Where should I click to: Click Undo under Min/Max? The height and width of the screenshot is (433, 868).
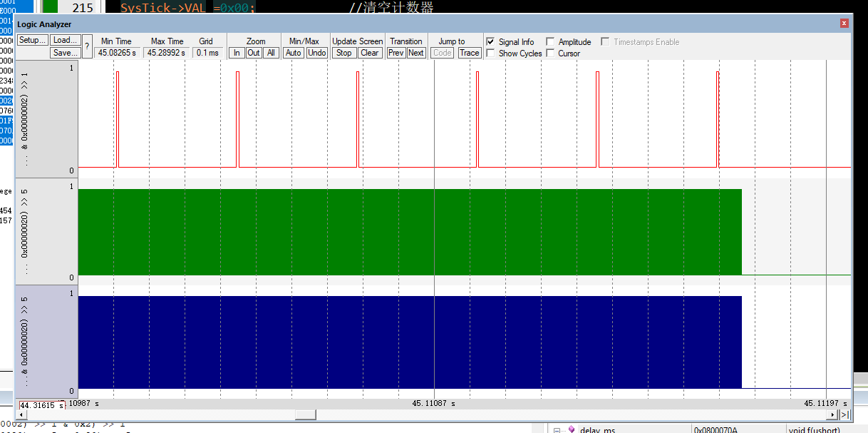pos(316,53)
